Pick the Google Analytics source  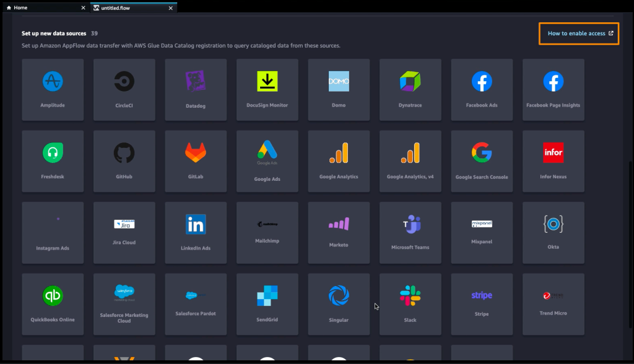pyautogui.click(x=339, y=162)
